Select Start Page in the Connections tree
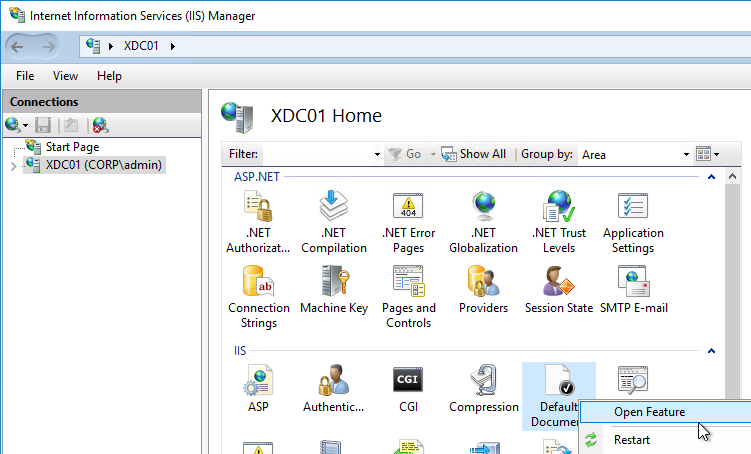751x454 pixels. coord(72,147)
